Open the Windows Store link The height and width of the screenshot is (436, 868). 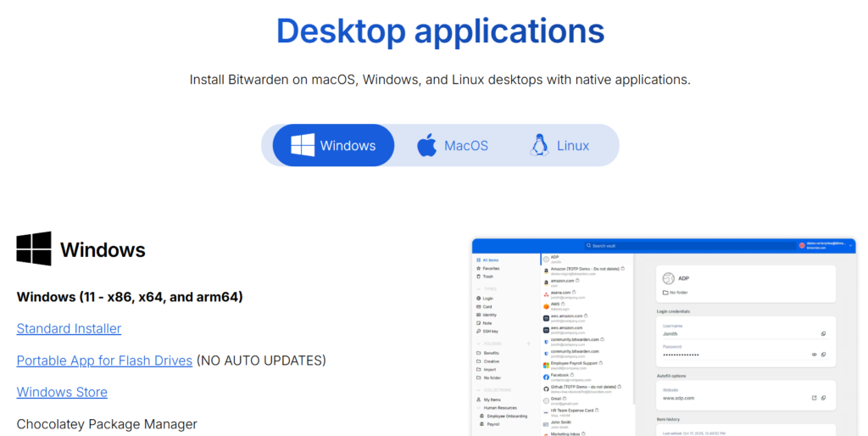pyautogui.click(x=62, y=392)
